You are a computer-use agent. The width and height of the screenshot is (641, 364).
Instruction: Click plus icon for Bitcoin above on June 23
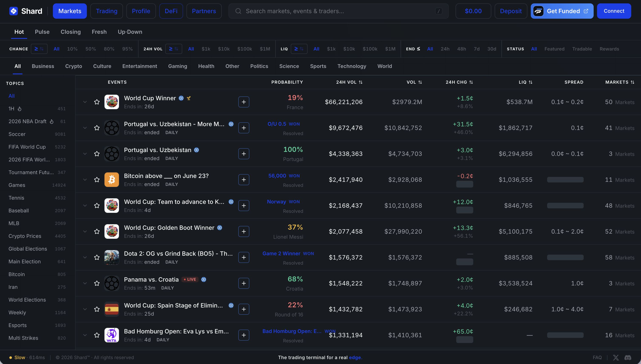[x=244, y=179]
